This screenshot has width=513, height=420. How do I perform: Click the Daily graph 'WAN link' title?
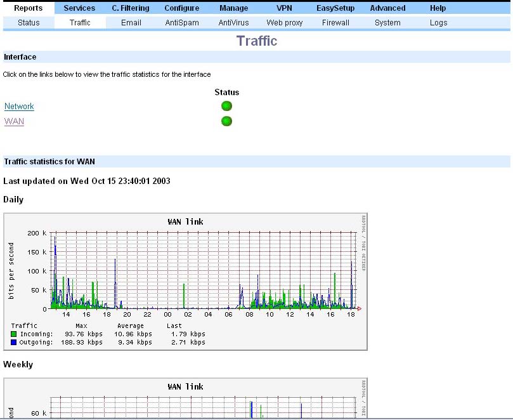click(186, 221)
